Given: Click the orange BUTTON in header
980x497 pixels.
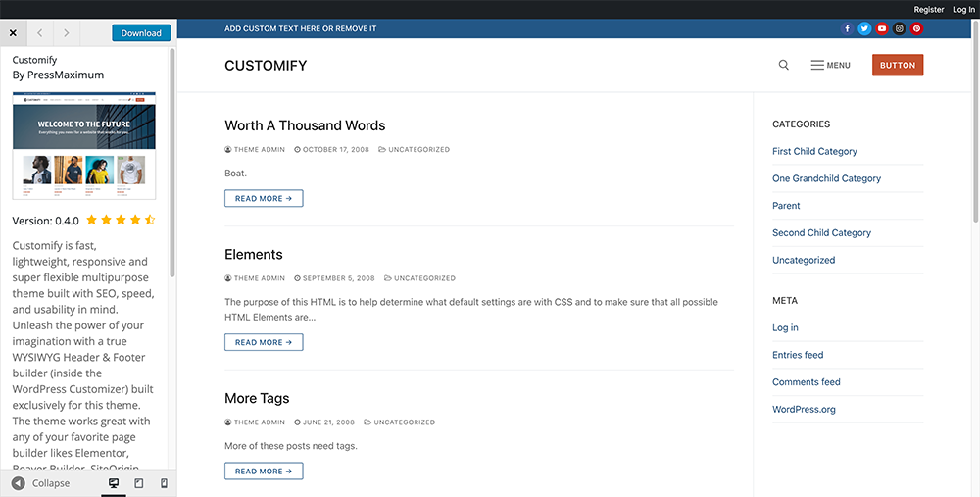Looking at the screenshot, I should (x=898, y=65).
